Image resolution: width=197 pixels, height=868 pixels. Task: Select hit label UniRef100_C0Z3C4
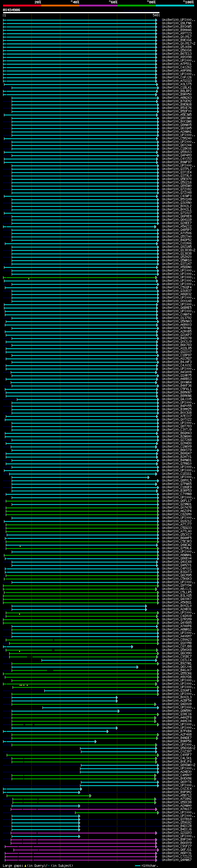[177, 789]
